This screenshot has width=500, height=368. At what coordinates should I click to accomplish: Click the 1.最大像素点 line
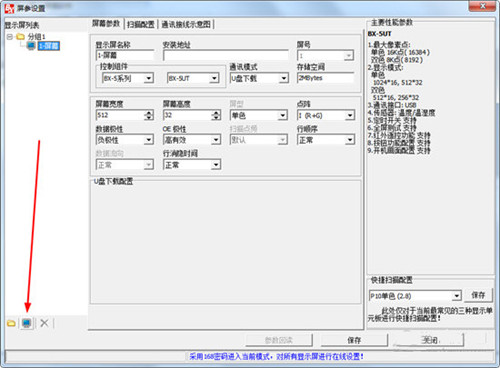click(x=389, y=45)
